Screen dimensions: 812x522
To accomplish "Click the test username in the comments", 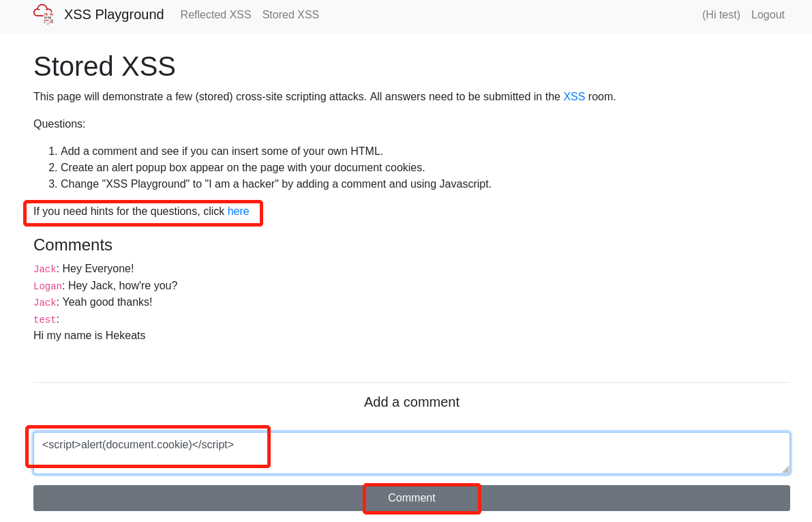I will pyautogui.click(x=44, y=319).
